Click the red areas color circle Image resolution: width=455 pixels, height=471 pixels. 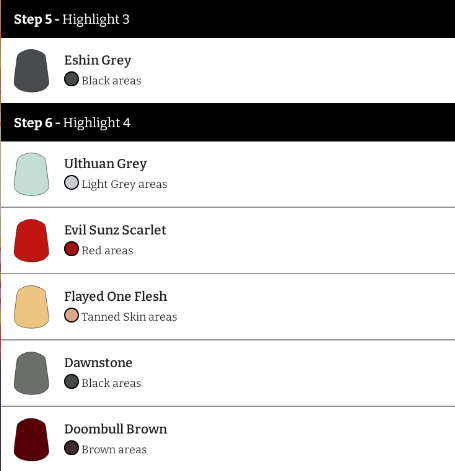(x=71, y=249)
